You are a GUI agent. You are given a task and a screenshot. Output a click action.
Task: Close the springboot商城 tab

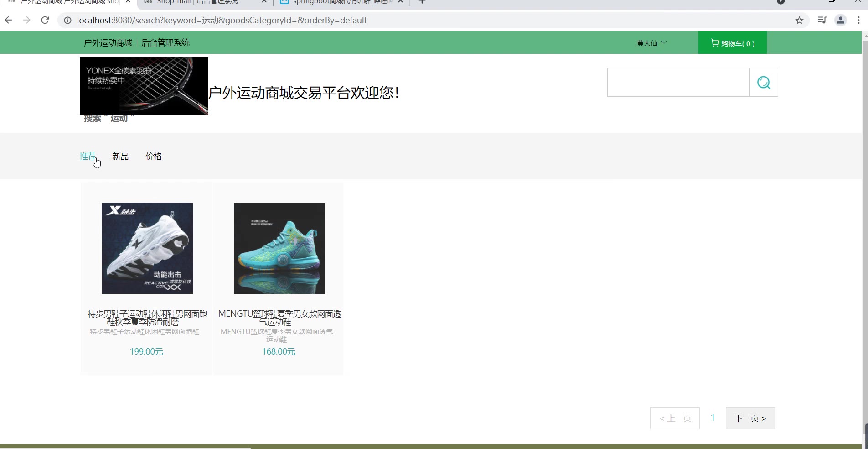[x=400, y=2]
